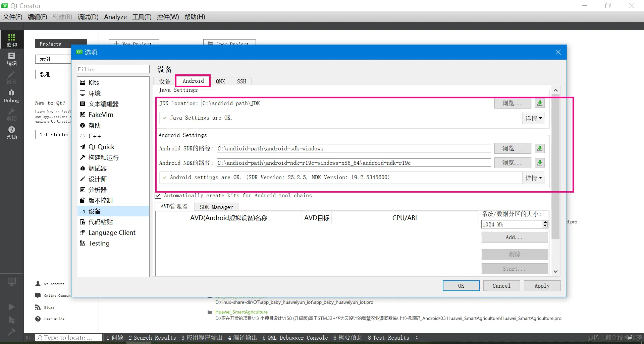Expand Android settings 详情 dropdown
The height and width of the screenshot is (344, 644).
click(533, 178)
